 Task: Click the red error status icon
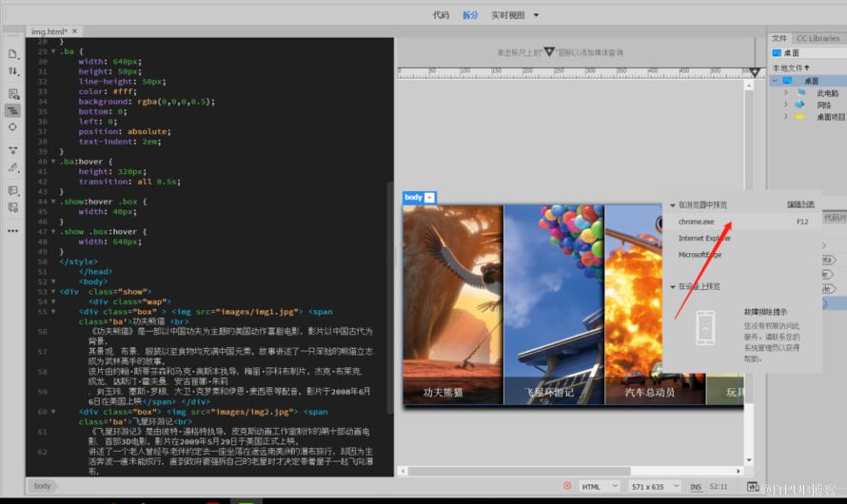567,486
